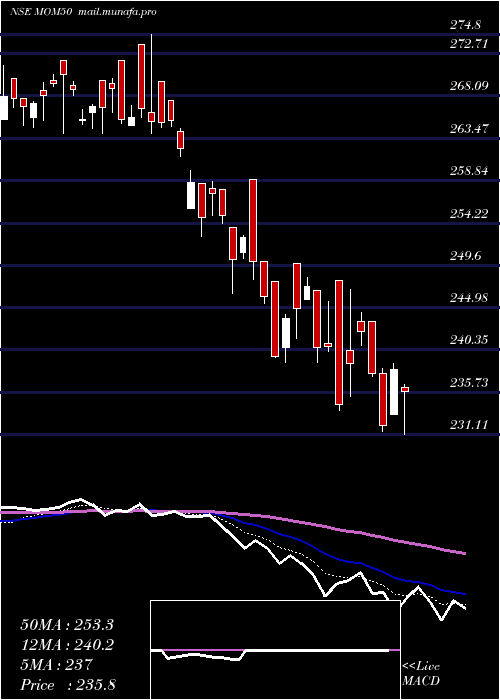
Task: Click the tall white candle near 235.73
Action: [394, 392]
